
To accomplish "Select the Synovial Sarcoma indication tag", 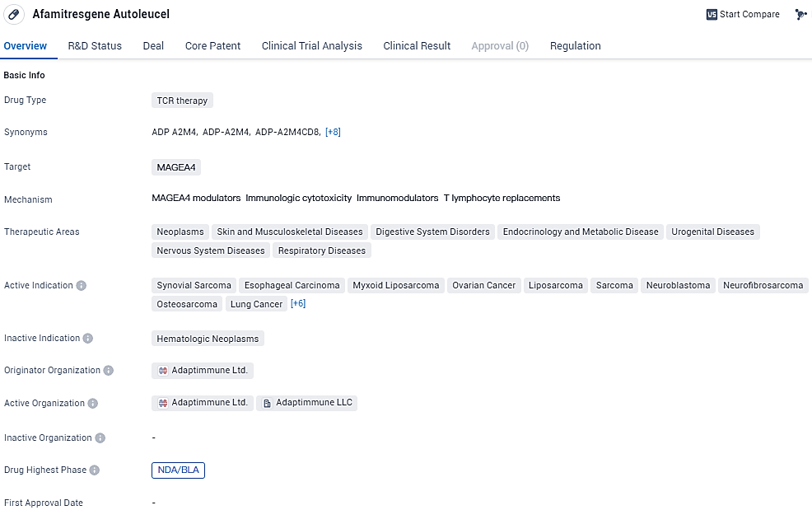I will pos(194,286).
